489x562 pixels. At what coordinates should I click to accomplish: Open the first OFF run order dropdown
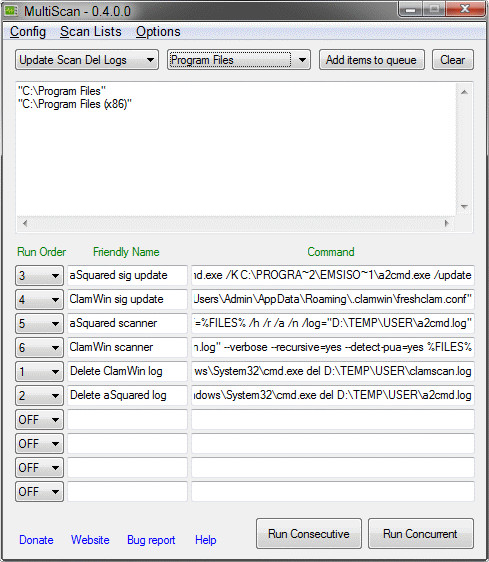coord(39,420)
